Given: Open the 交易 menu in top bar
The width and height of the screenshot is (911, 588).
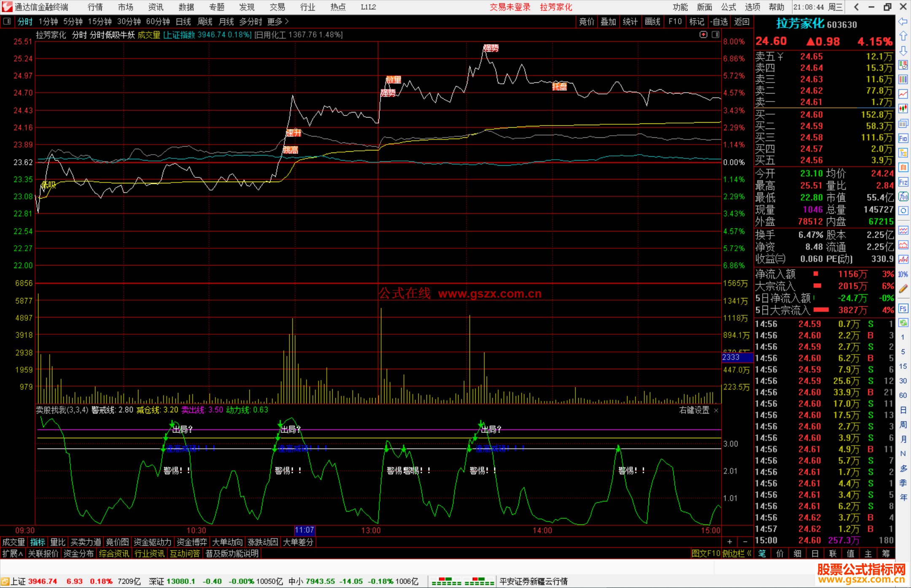Looking at the screenshot, I should click(x=277, y=7).
